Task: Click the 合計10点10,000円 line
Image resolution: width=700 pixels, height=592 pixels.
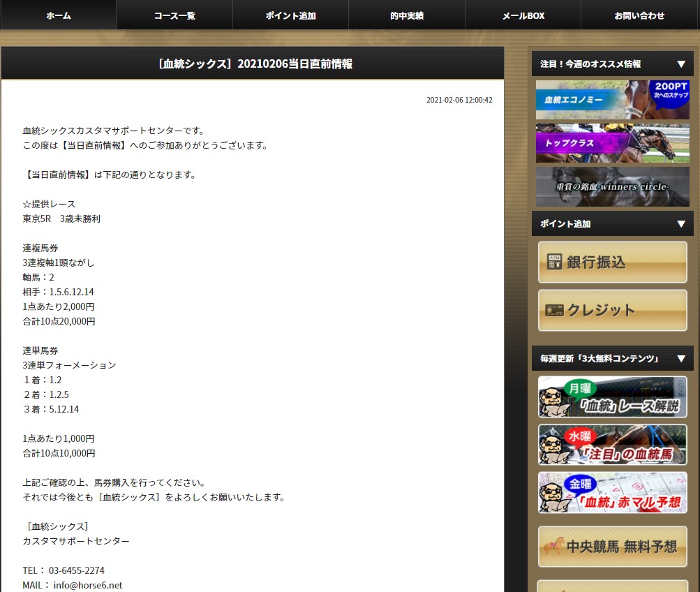Action: pyautogui.click(x=59, y=453)
